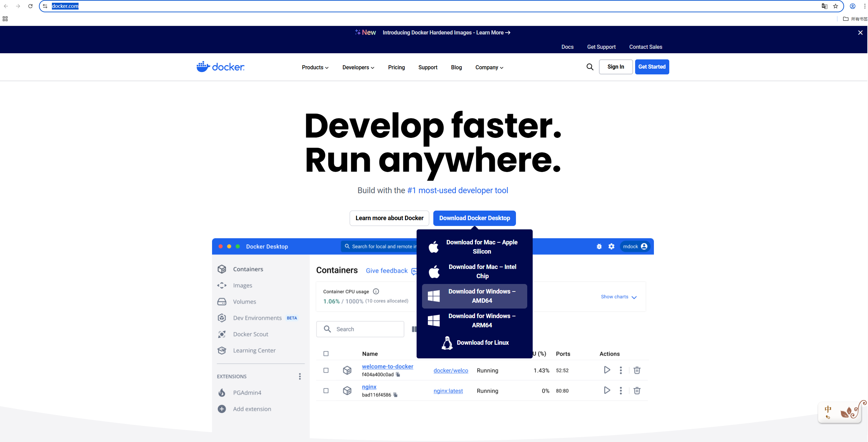Close the Hardened Images announcement banner
The image size is (868, 442).
tap(860, 33)
